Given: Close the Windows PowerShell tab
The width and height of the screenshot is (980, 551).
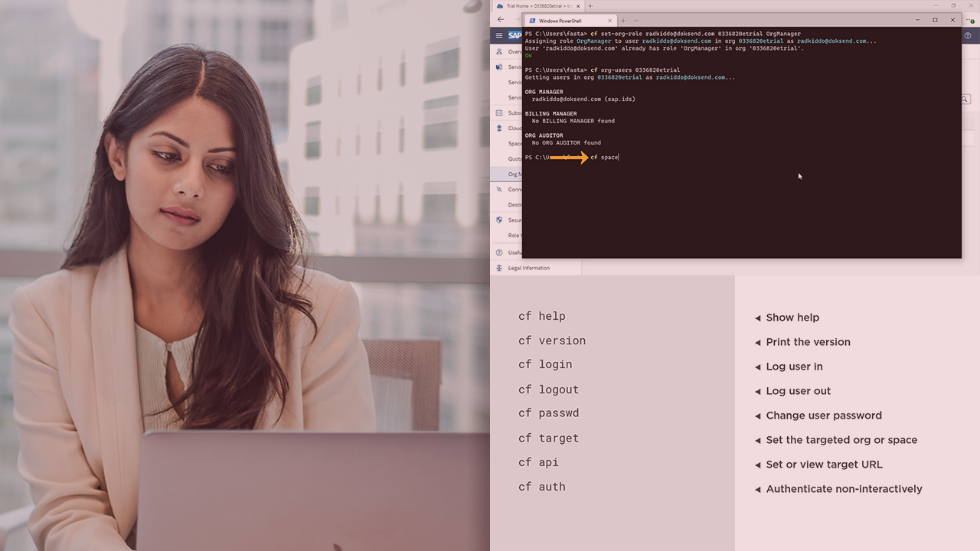Looking at the screenshot, I should tap(610, 21).
